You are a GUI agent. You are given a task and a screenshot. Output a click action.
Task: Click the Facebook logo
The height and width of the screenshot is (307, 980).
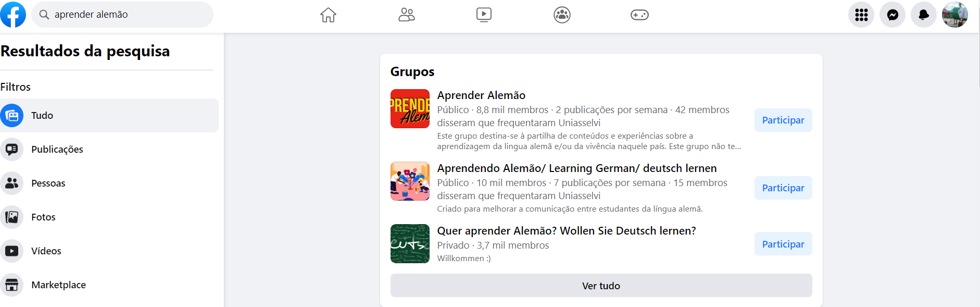pyautogui.click(x=13, y=15)
